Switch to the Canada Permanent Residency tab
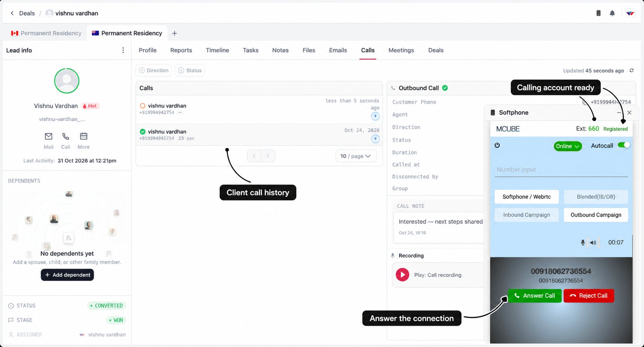The width and height of the screenshot is (644, 347). (46, 33)
